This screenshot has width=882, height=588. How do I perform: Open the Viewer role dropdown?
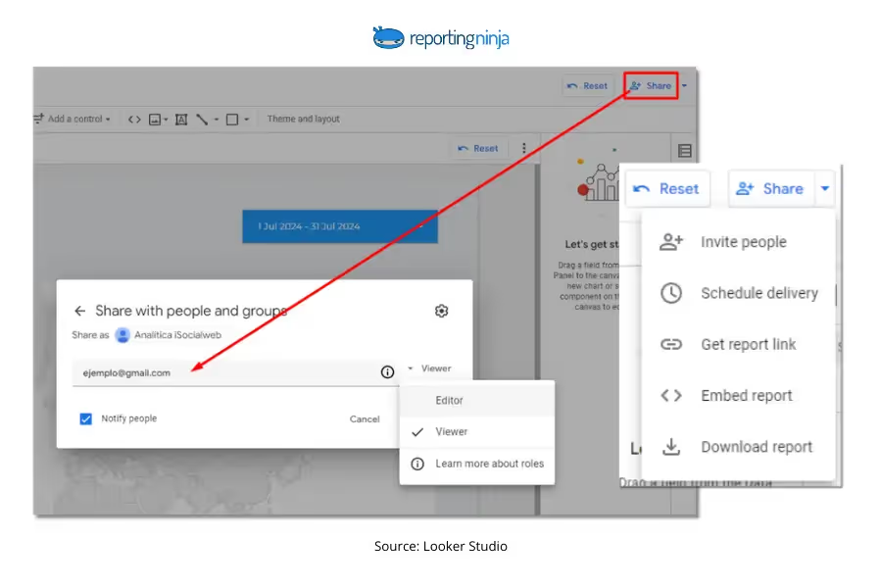[430, 368]
